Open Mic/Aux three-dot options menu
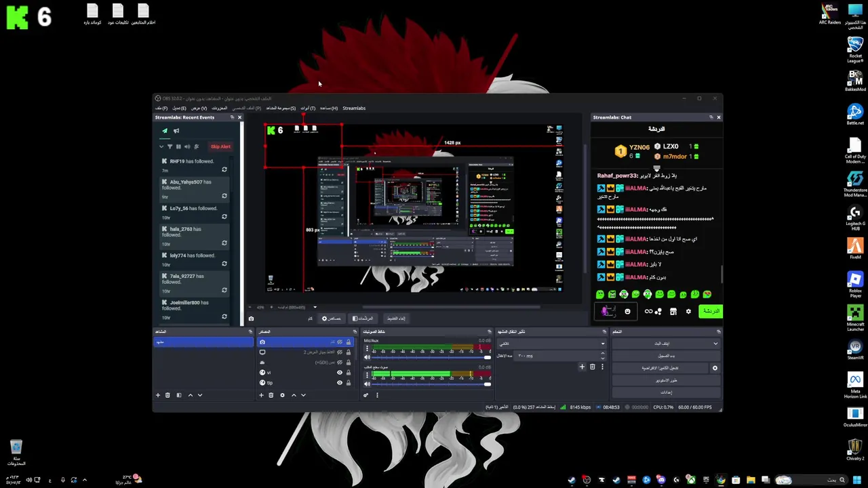868x488 pixels. [367, 349]
